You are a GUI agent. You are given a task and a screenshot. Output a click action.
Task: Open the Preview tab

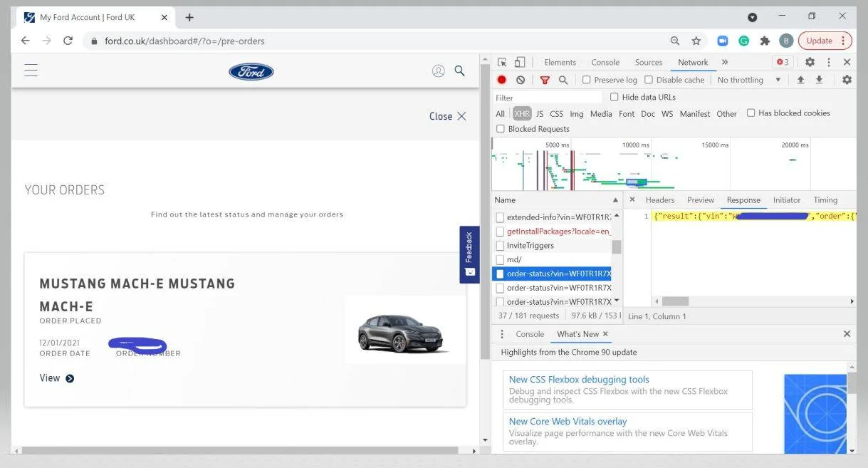tap(701, 200)
